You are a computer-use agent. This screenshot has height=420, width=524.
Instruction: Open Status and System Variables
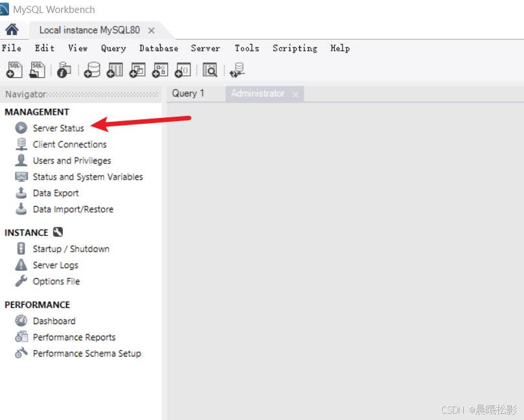pyautogui.click(x=87, y=176)
